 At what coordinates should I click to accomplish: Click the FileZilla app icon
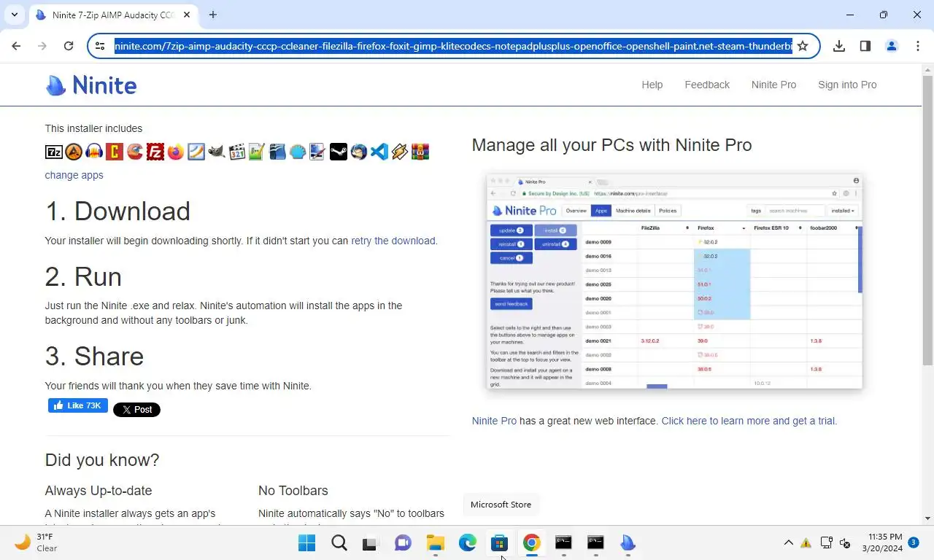155,152
